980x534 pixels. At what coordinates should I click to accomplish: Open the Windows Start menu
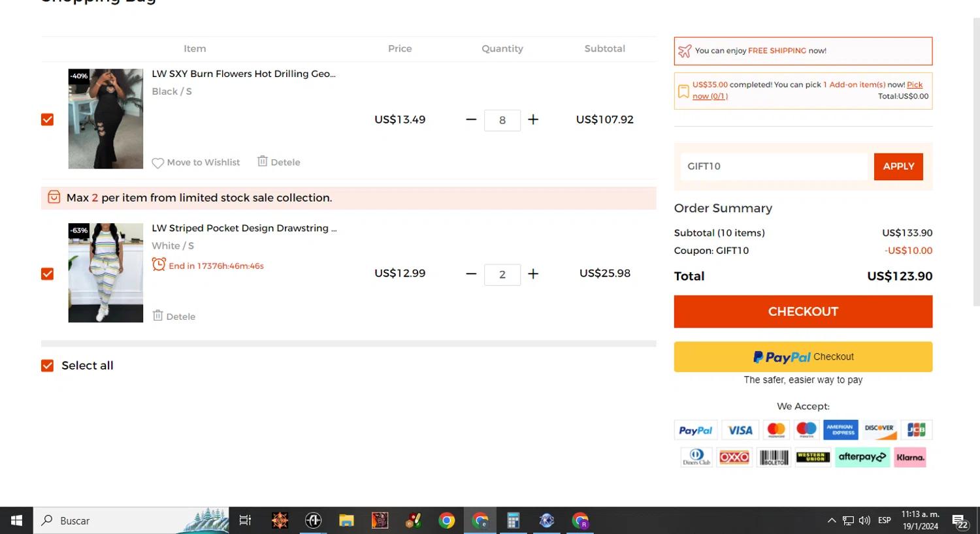16,520
